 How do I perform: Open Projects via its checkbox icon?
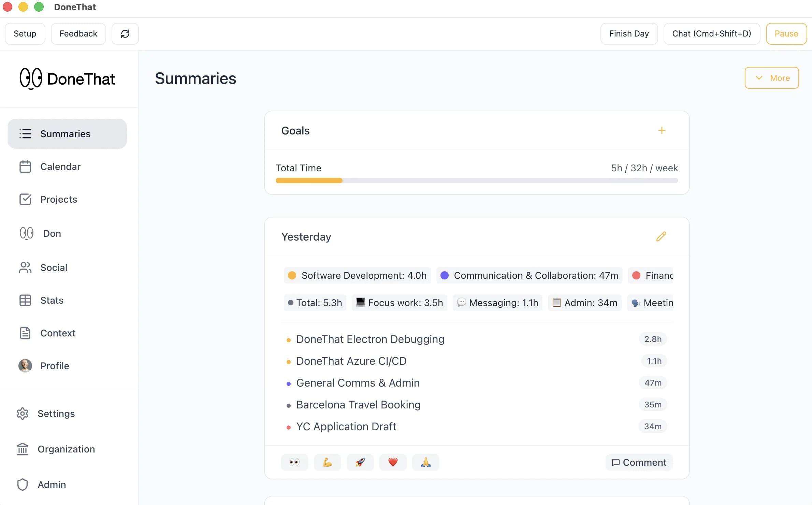25,199
